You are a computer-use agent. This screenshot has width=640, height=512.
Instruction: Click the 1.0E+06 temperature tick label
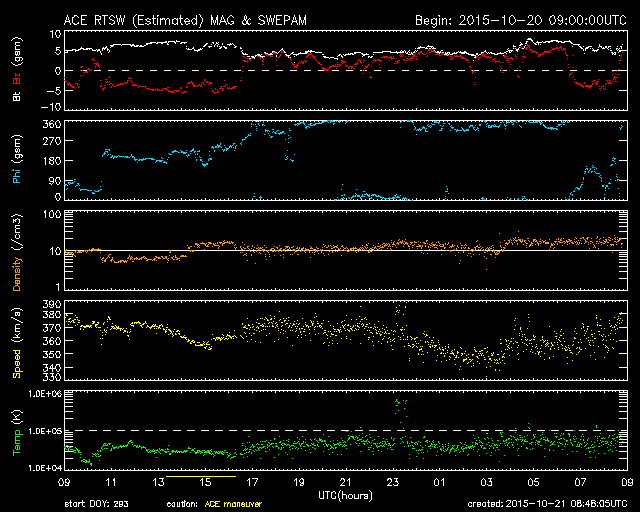click(40, 394)
